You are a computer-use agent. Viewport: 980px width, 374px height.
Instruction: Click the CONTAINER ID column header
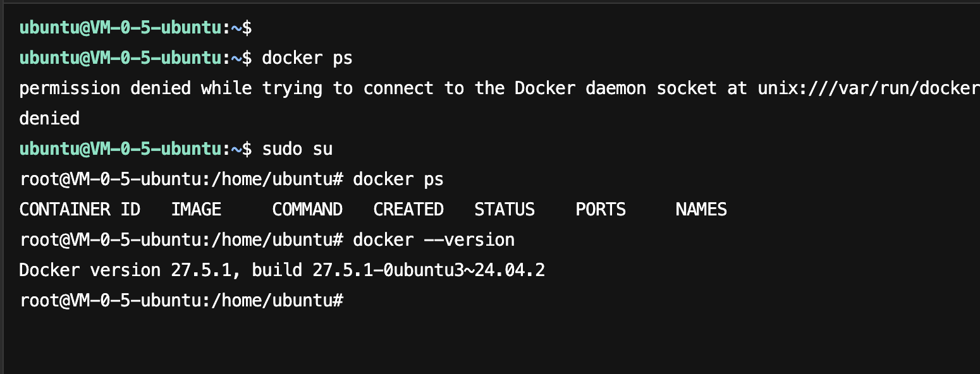point(80,209)
